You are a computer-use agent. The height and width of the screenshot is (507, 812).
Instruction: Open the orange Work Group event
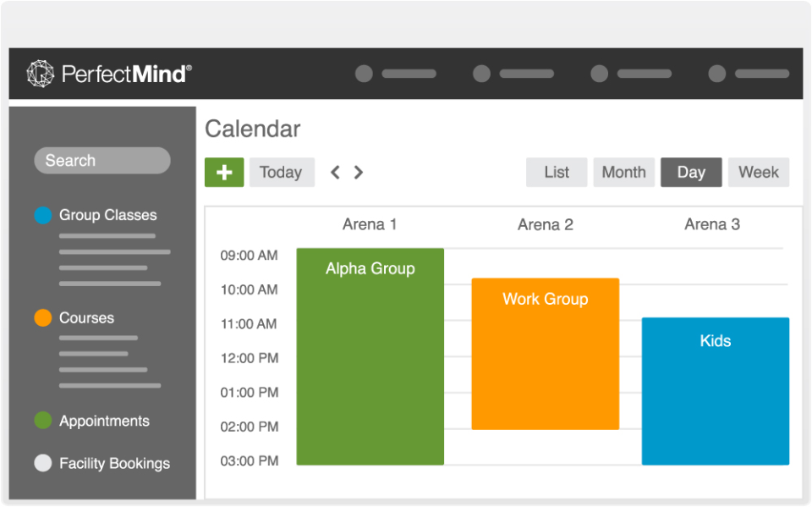545,355
